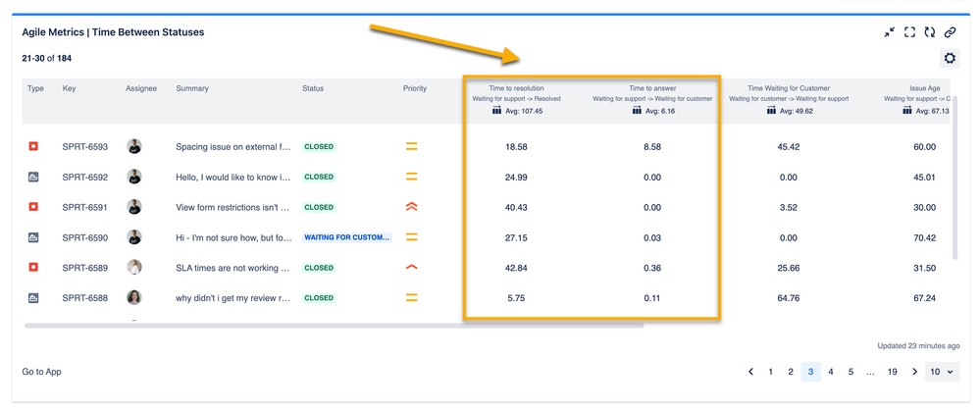Open issue SPRT-6592
Image resolution: width=980 pixels, height=411 pixels.
[85, 177]
